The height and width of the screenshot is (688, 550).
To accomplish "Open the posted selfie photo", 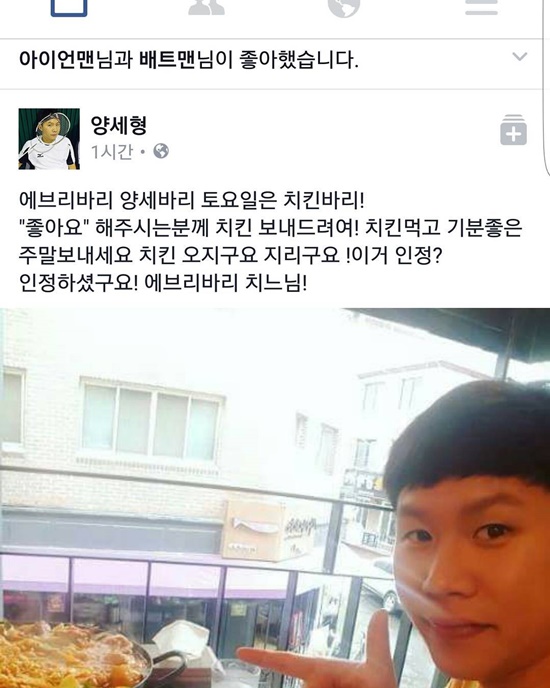I will (275, 498).
